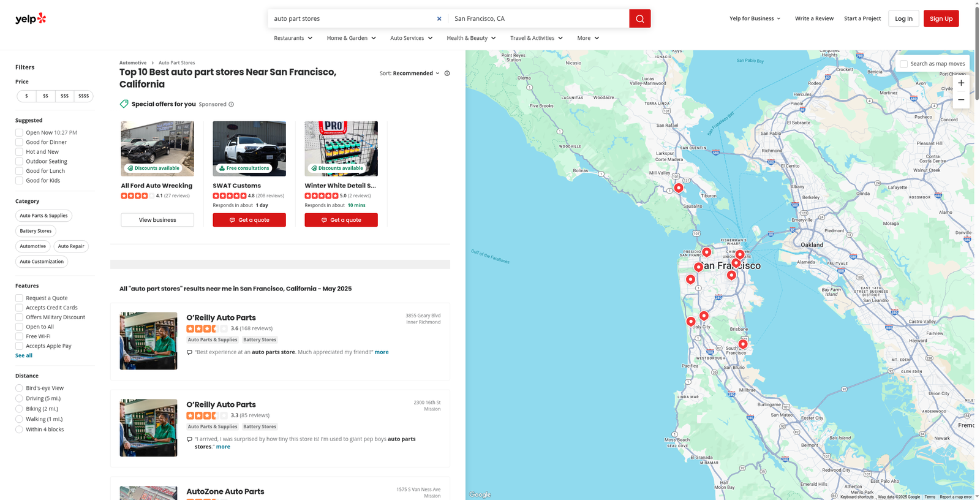This screenshot has height=500, width=980.
Task: Open the Google logo on the map
Action: [480, 494]
